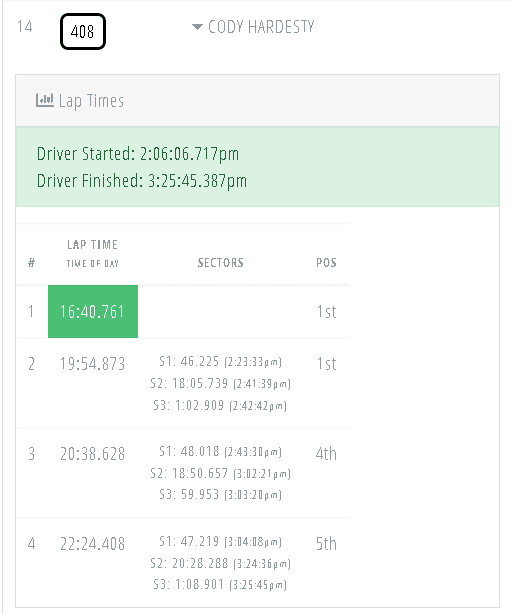Click the # column header
This screenshot has height=614, width=511.
[32, 262]
